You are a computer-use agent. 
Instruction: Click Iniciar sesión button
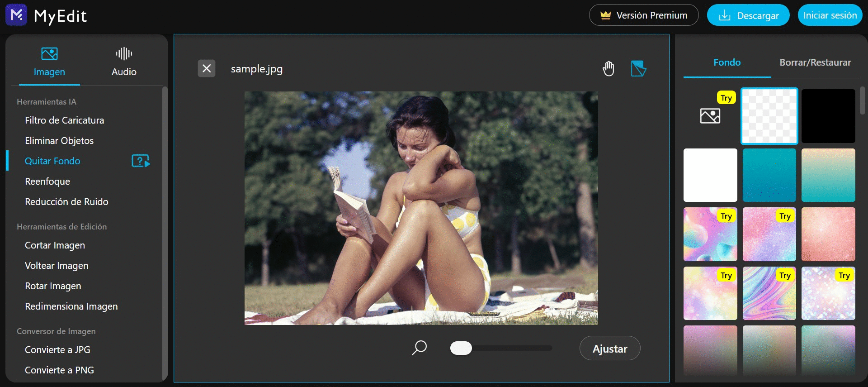[x=830, y=15]
